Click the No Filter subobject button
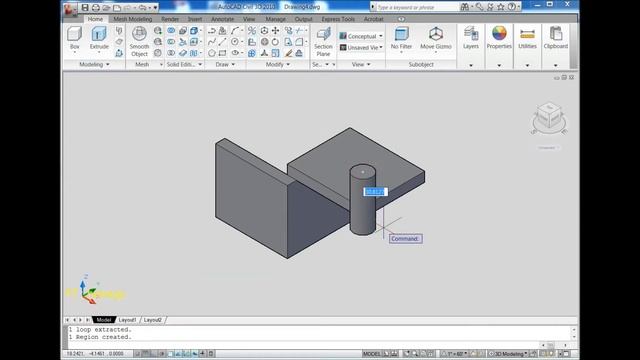This screenshot has width=640, height=360. click(401, 39)
